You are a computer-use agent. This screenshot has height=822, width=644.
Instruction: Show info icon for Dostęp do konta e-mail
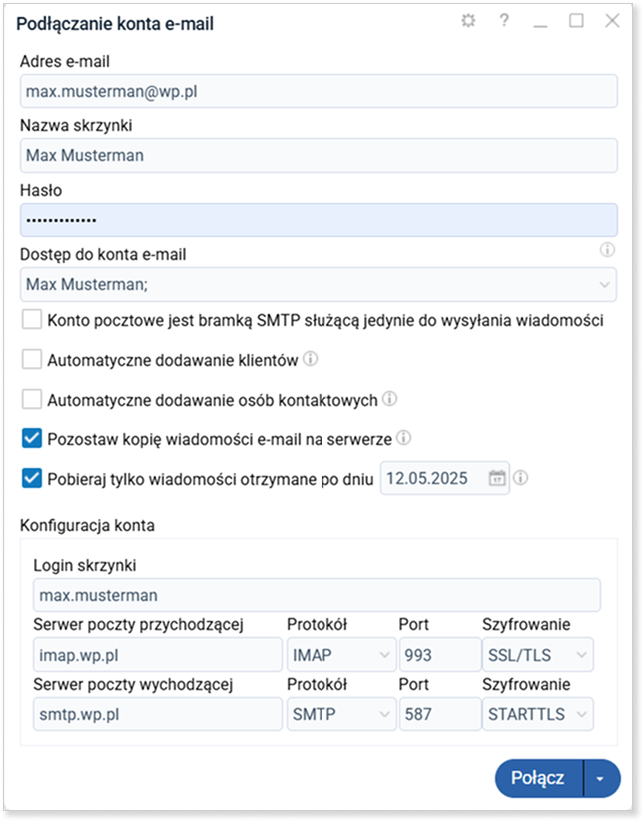[x=607, y=250]
